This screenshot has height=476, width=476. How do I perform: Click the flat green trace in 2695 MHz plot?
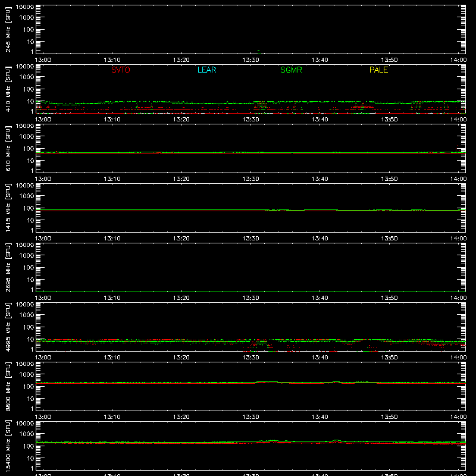tap(250, 292)
